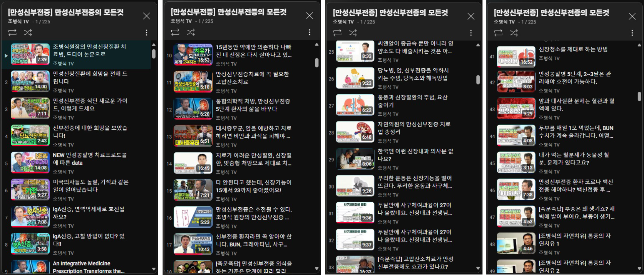The height and width of the screenshot is (275, 644).
Task: Close the third playlist panel with the X
Action: tap(471, 16)
